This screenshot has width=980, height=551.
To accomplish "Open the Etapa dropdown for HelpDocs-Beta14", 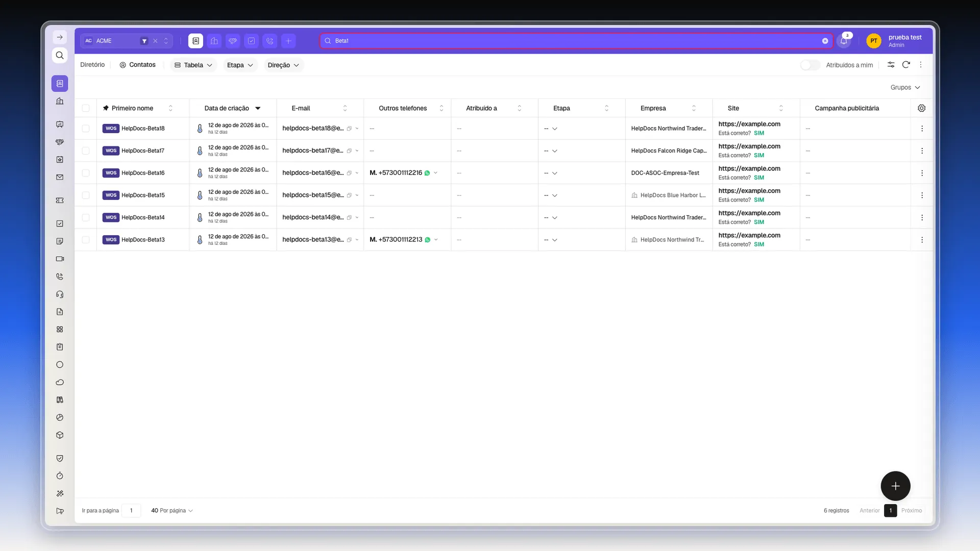I will click(x=551, y=218).
